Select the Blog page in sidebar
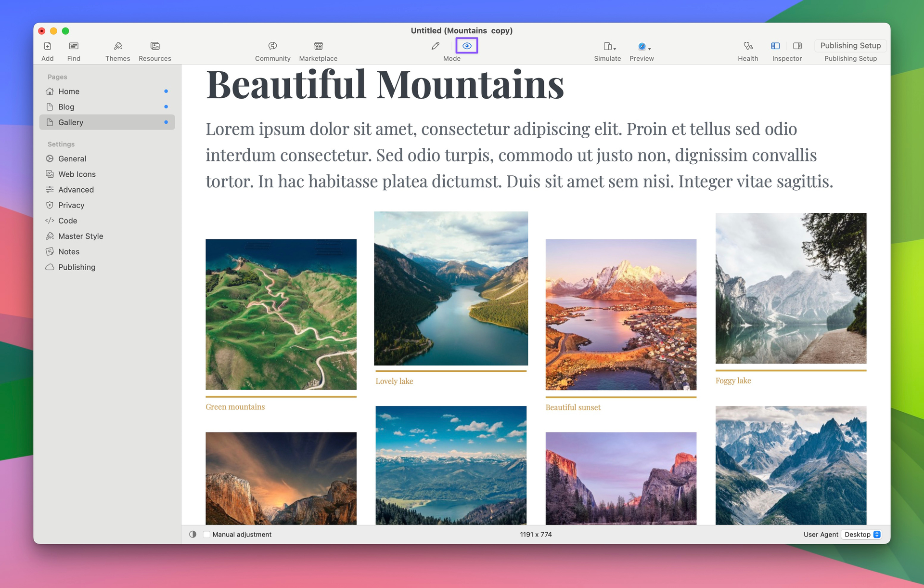Image resolution: width=924 pixels, height=588 pixels. coord(66,107)
